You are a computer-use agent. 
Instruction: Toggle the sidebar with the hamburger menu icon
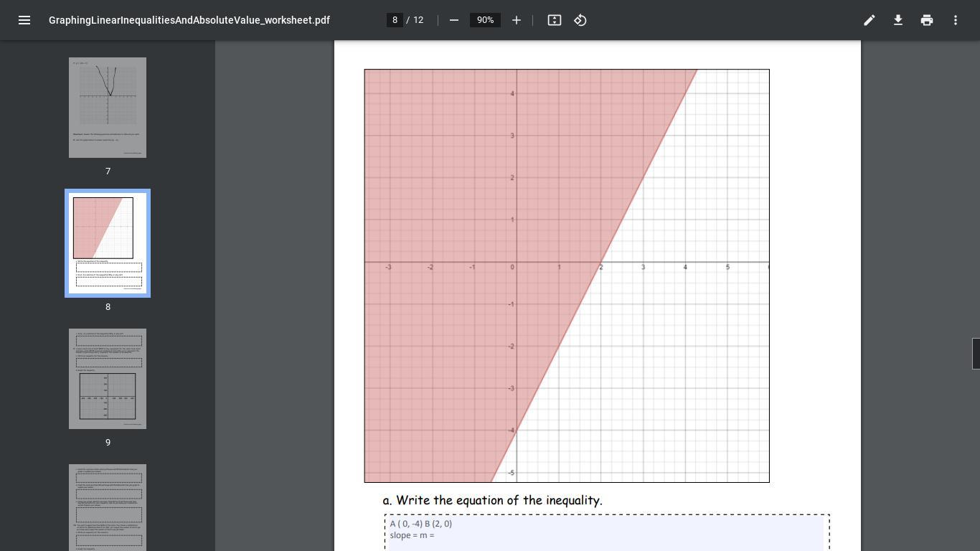[24, 20]
